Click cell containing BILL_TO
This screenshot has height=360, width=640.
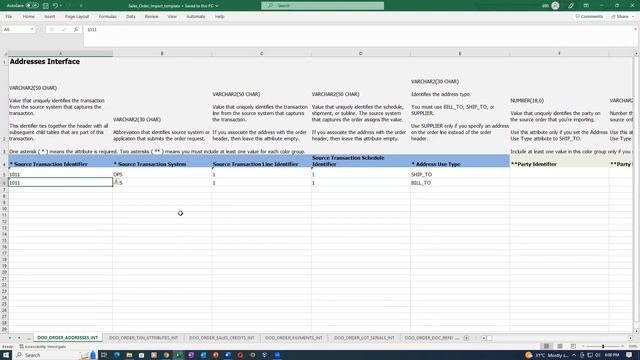(x=460, y=183)
